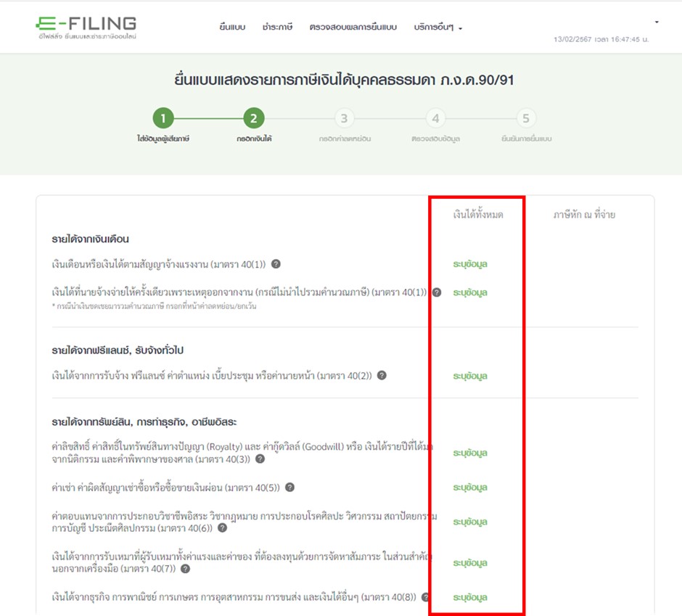
Task: Go to step 1 ใส่ข้อมูลผู้เสียภาษี
Action: (163, 118)
